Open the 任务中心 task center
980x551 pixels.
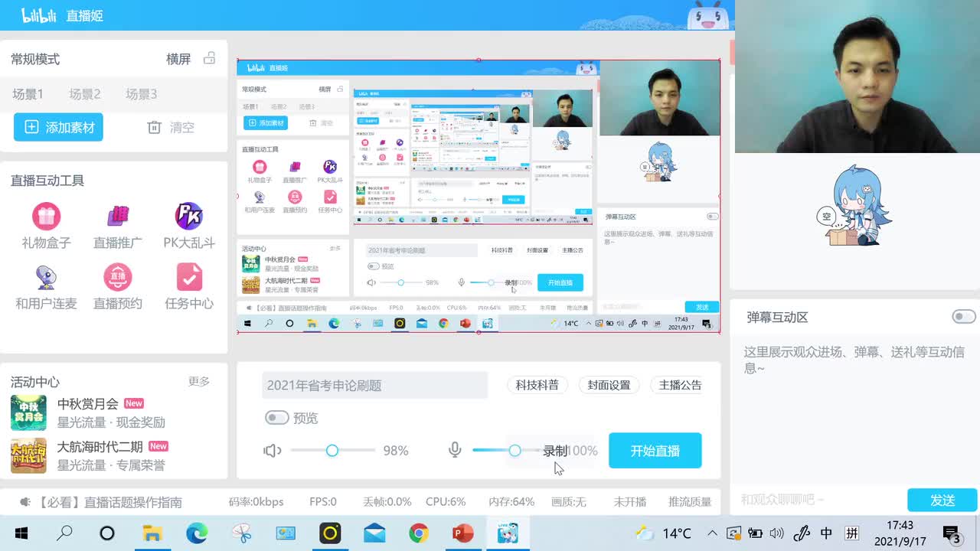pos(189,286)
